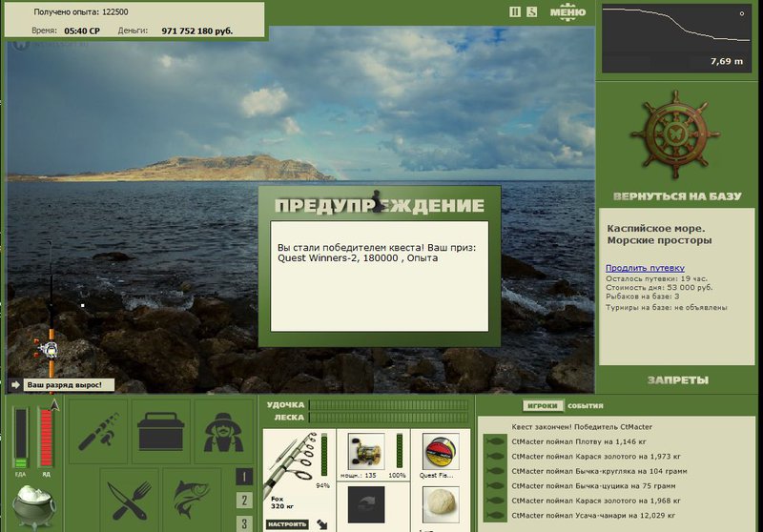763x532 pixels.
Task: Click fish icon beside Усача-чанари entry
Action: pyautogui.click(x=495, y=516)
